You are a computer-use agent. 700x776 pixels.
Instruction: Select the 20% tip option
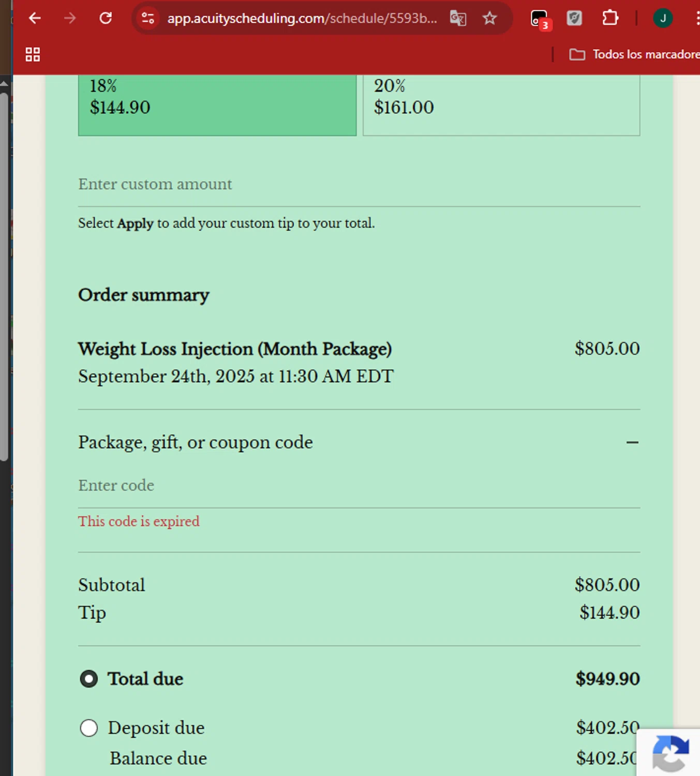(x=501, y=105)
